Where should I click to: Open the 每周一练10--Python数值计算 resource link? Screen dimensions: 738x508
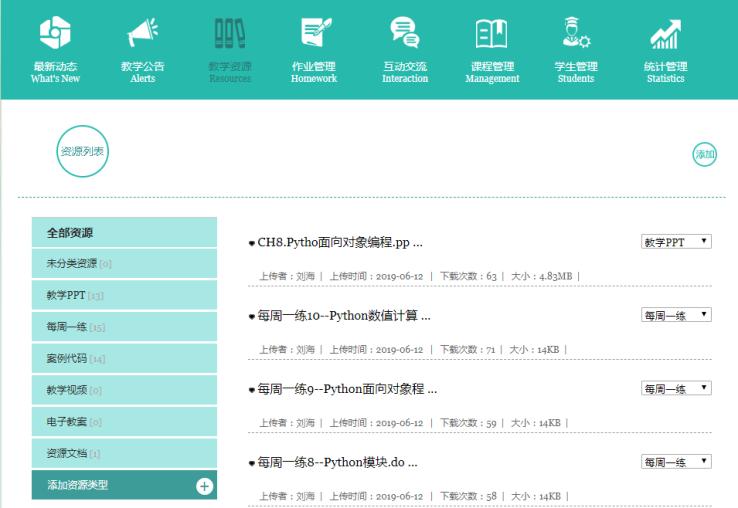coord(344,316)
